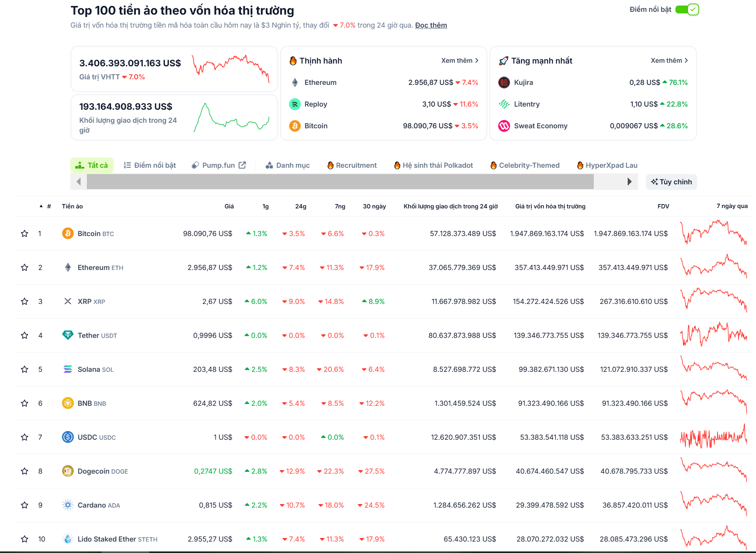
Task: Click the Bitcoin logo in Thịnh hành card
Action: tap(295, 126)
